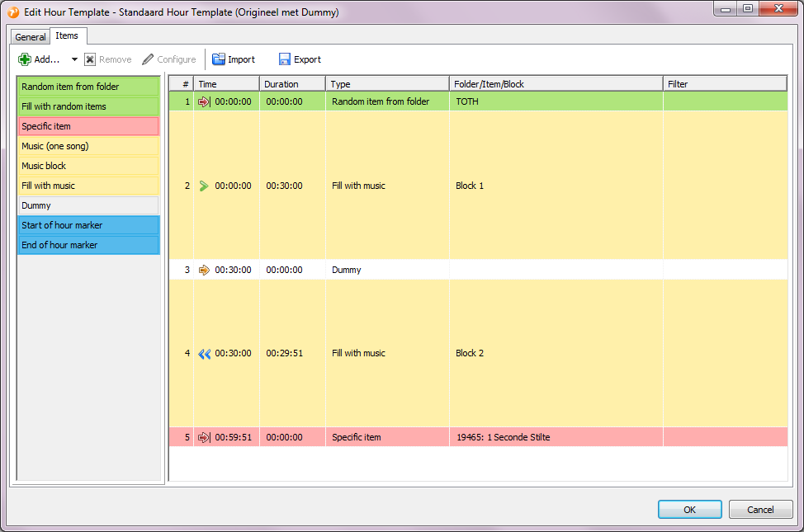
Task: Open the Add dropdown arrow
Action: [74, 59]
